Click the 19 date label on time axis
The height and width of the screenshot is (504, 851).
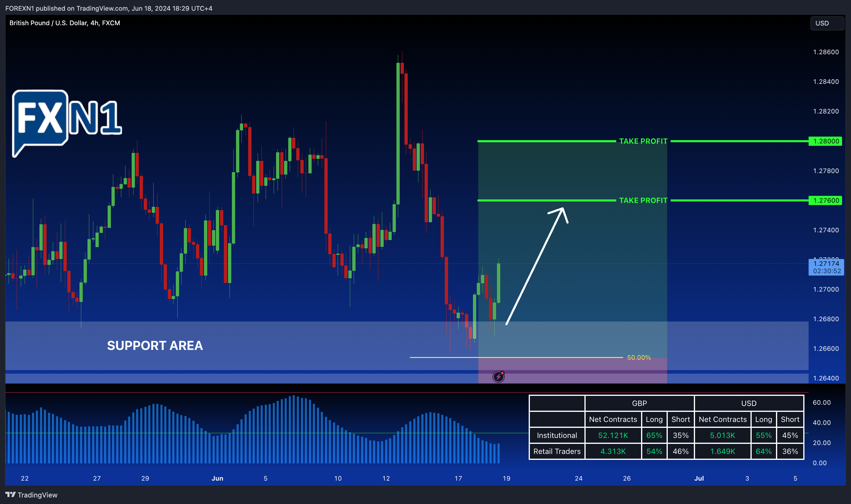tap(506, 478)
